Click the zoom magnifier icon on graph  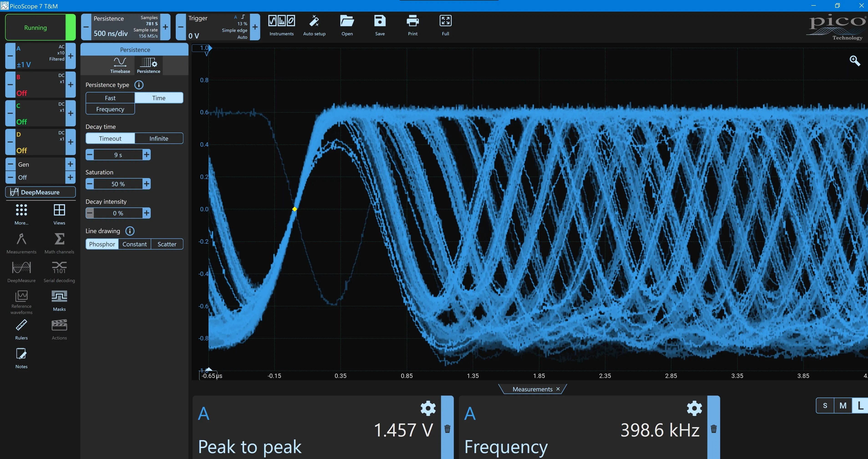tap(855, 61)
